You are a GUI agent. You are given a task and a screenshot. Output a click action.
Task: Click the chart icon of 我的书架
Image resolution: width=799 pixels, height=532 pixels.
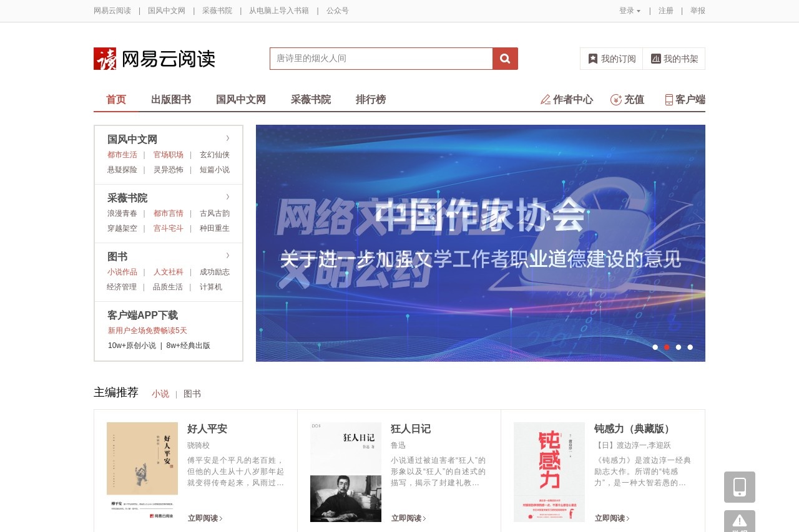tap(655, 59)
